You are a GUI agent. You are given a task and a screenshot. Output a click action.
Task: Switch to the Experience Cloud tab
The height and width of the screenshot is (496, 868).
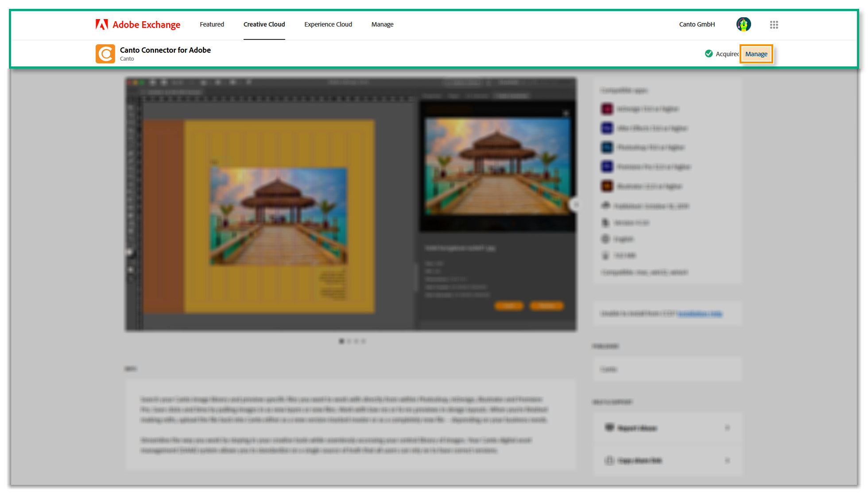tap(328, 24)
